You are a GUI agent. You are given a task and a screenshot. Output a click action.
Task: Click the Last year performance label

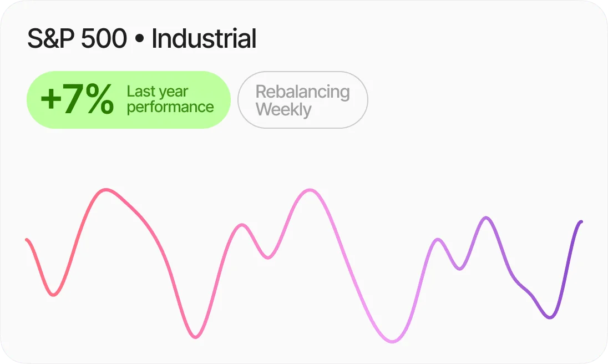[170, 99]
